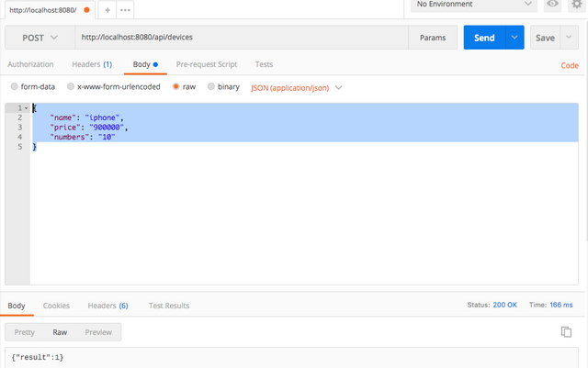This screenshot has height=368, width=588.
Task: Expand the Send button arrow options
Action: click(514, 38)
